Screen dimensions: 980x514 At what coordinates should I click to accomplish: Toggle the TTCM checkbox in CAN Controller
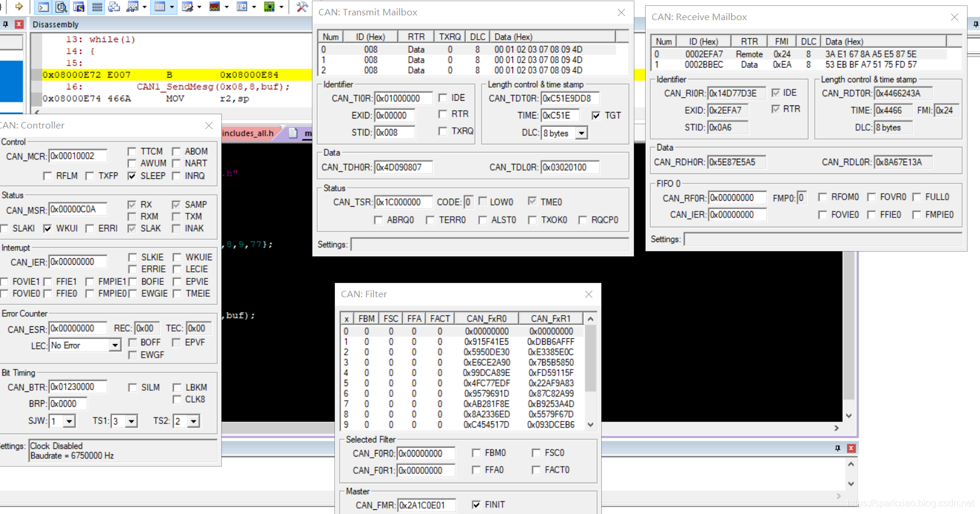pos(132,152)
